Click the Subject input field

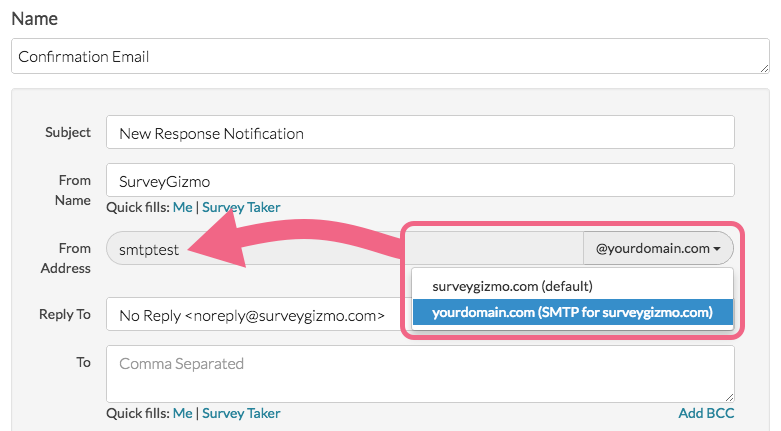tap(420, 133)
